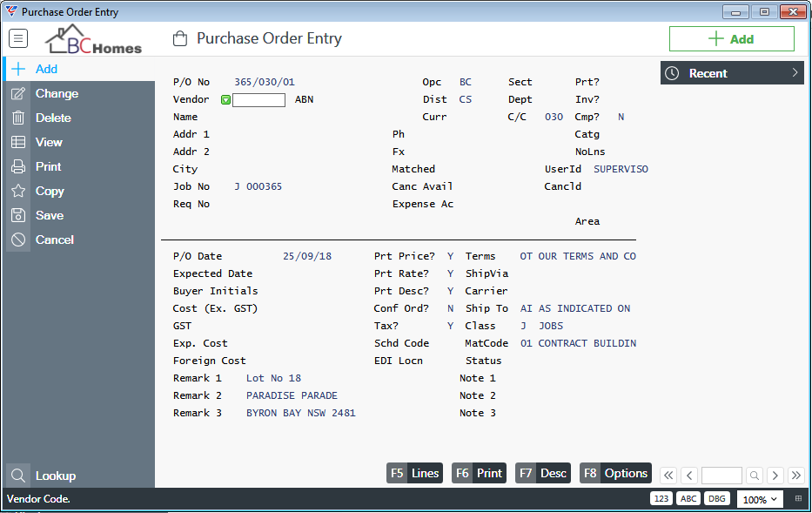
Task: Click the Prt Price? value Y
Action: click(x=451, y=256)
